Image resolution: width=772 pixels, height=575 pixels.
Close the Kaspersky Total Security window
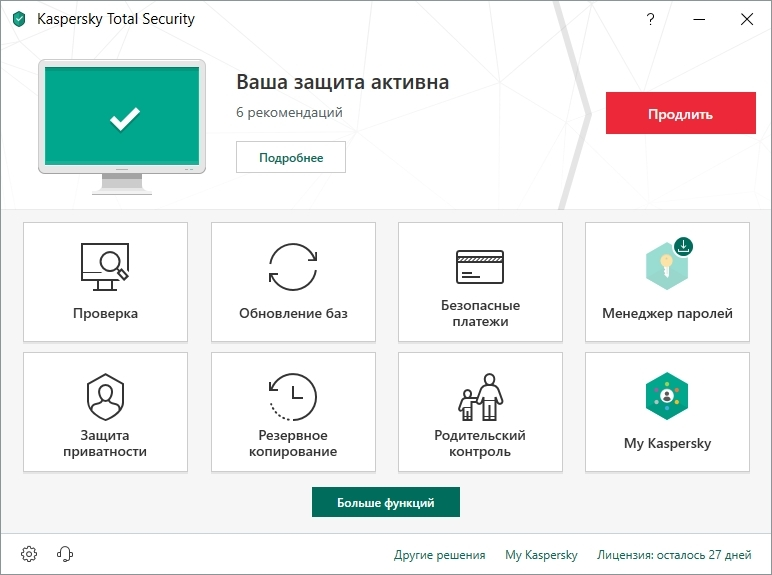747,19
